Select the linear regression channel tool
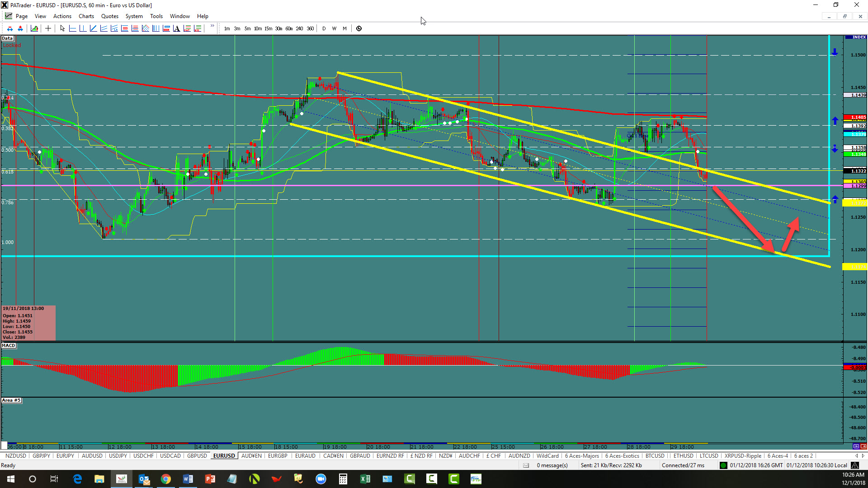The height and width of the screenshot is (488, 868). point(114,28)
